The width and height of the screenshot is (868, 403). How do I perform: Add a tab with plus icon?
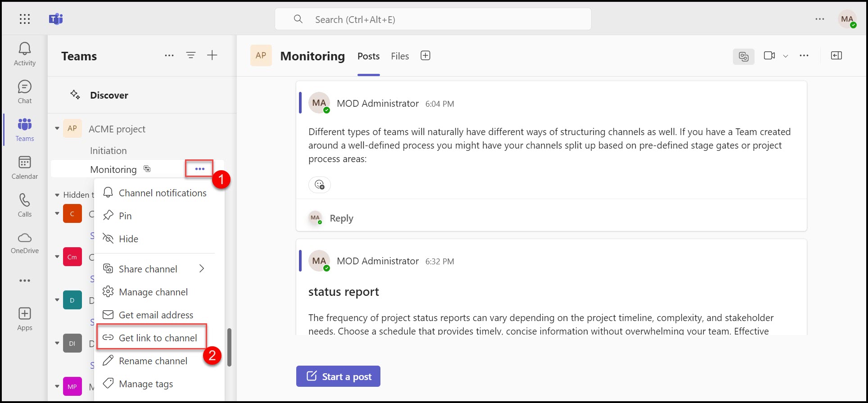[x=425, y=55]
